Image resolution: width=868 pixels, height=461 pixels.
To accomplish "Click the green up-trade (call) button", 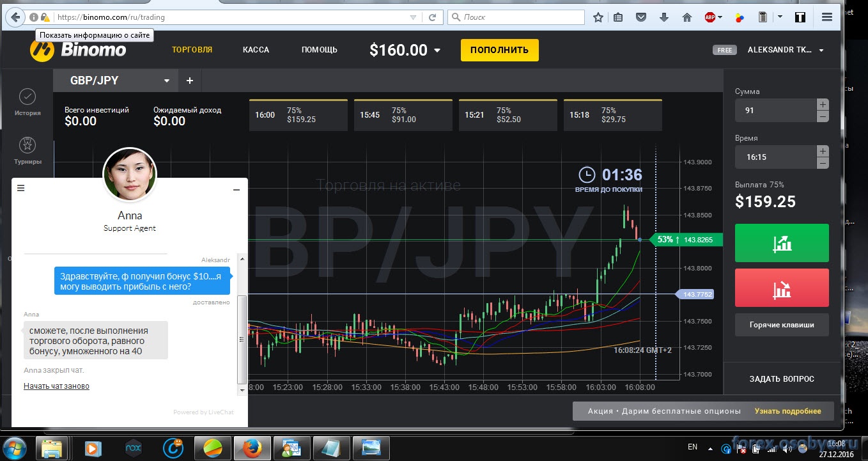I will [x=782, y=243].
